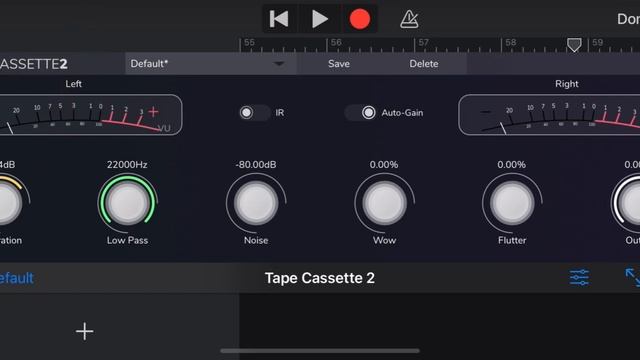
Task: Open the plugin controls sliders icon
Action: (x=579, y=278)
